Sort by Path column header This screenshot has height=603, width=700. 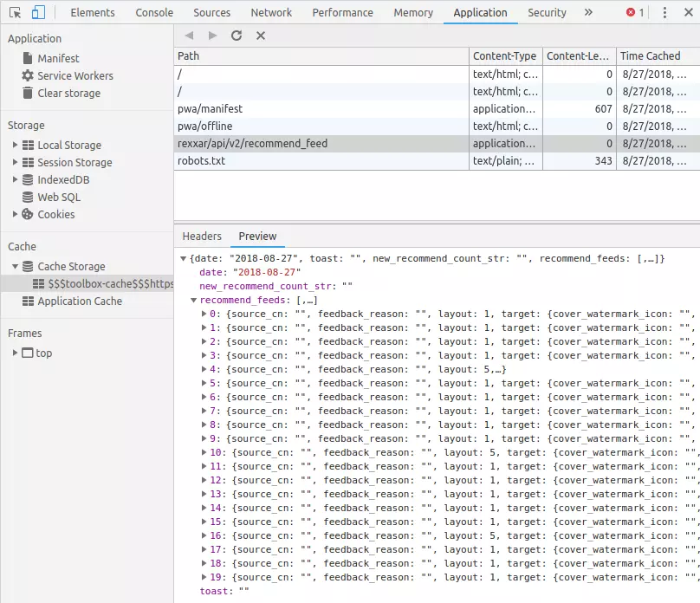(x=321, y=56)
